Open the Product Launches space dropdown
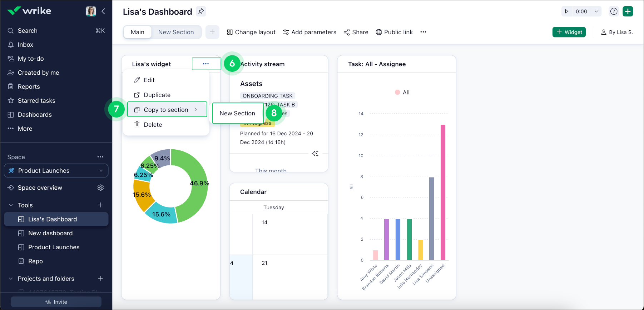644x310 pixels. (56, 171)
